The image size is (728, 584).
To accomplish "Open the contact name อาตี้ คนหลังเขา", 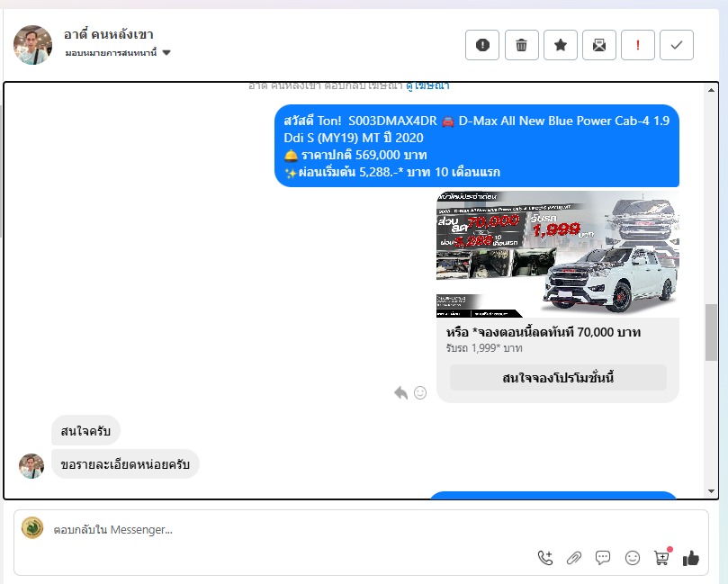I will (x=108, y=34).
